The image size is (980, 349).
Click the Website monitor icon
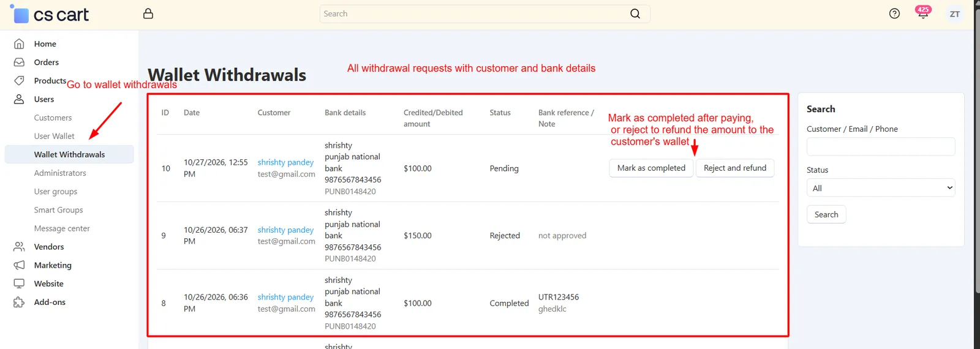click(x=19, y=283)
